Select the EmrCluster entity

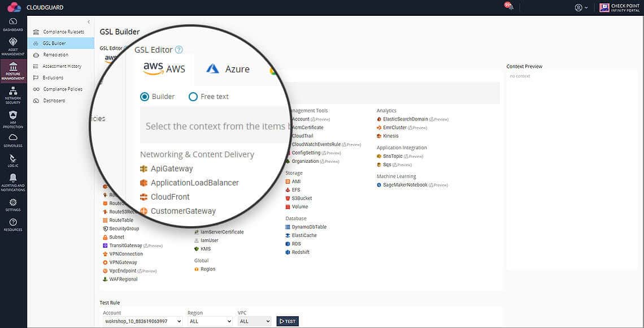click(395, 127)
